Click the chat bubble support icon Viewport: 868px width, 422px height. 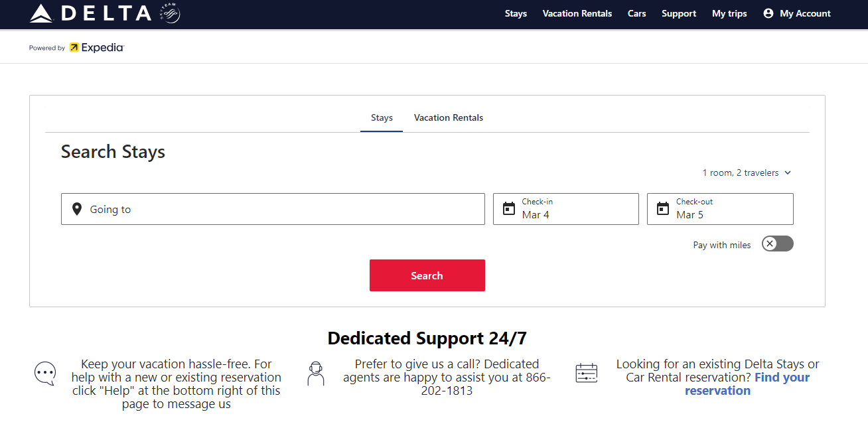(x=45, y=374)
